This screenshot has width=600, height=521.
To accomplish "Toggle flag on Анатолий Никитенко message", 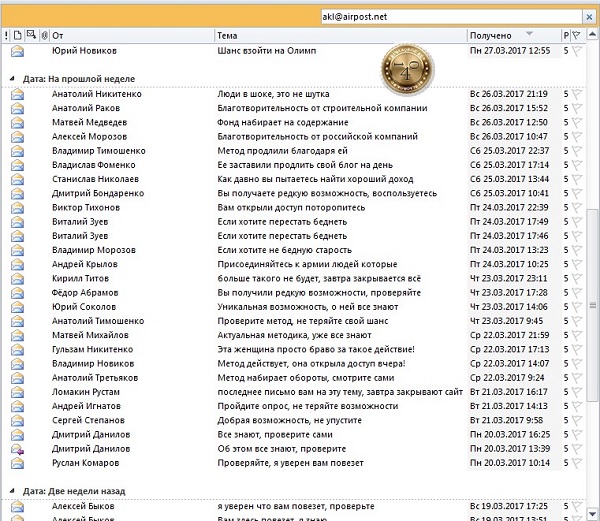I will (x=577, y=94).
